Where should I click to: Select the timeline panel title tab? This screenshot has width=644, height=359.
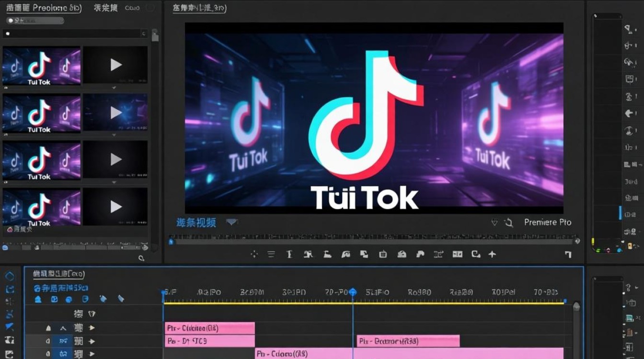58,274
